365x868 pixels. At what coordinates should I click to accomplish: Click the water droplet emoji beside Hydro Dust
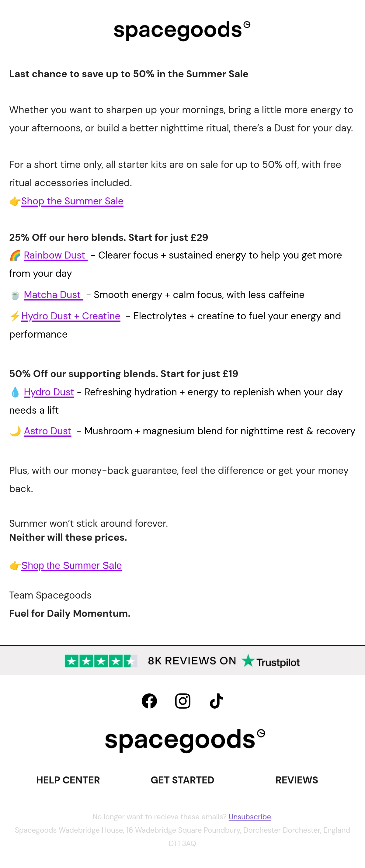[x=15, y=392]
